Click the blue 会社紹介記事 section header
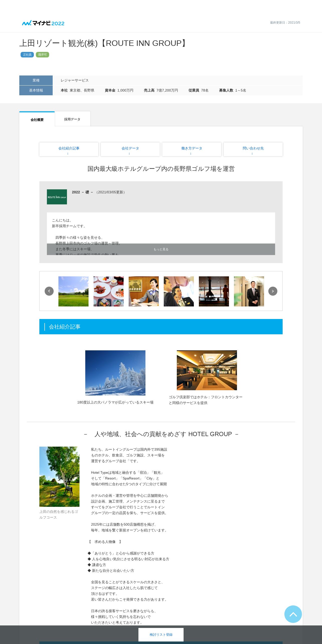Screen dimensions: 322x644 [161, 327]
